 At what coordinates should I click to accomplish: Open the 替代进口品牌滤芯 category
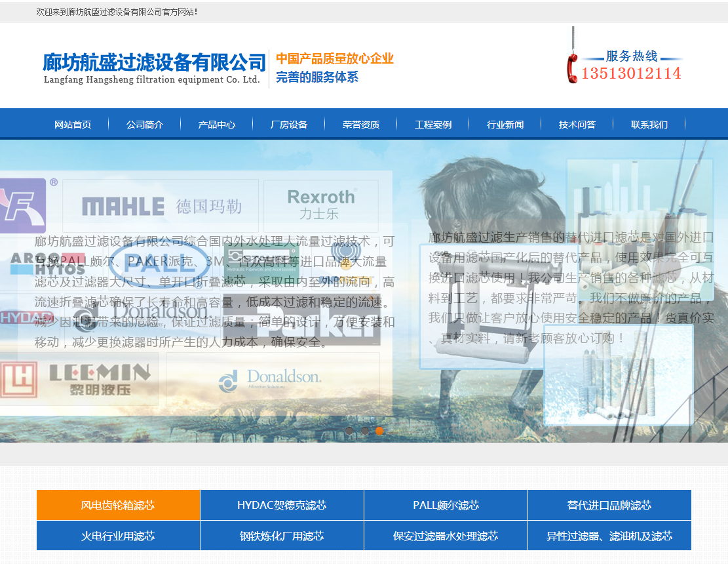point(609,505)
